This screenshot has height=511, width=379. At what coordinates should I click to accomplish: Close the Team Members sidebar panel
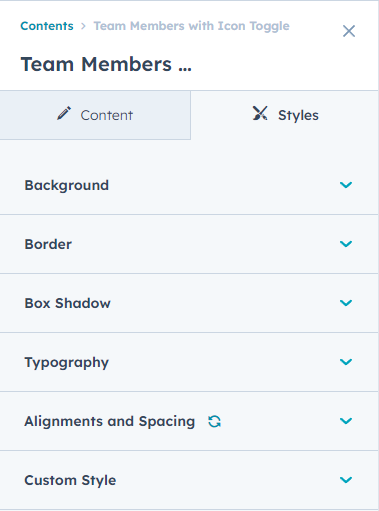coord(349,31)
